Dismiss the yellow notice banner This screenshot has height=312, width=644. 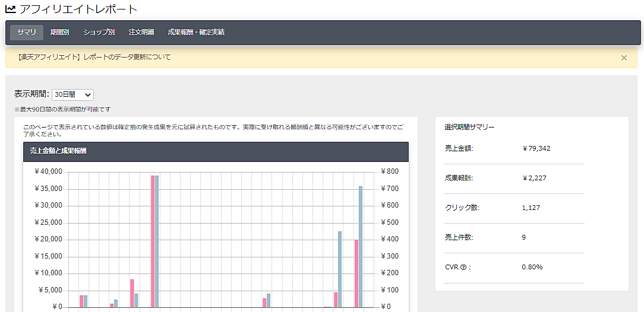(624, 58)
